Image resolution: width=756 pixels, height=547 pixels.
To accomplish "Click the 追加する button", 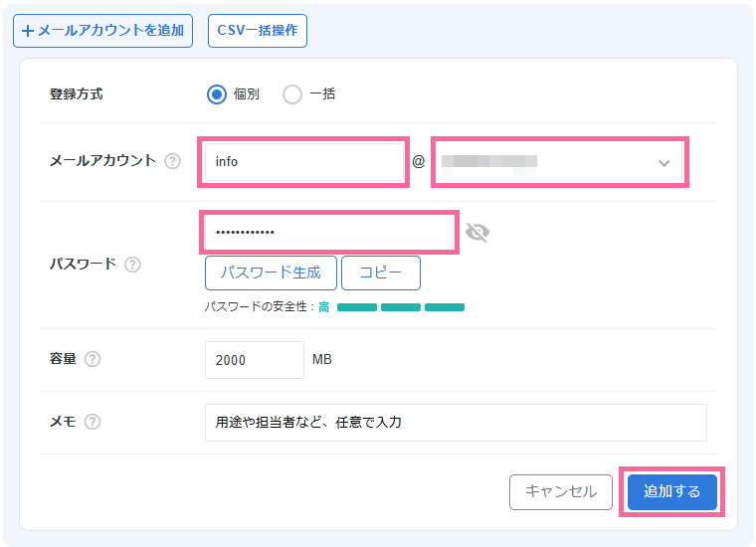I will point(671,491).
